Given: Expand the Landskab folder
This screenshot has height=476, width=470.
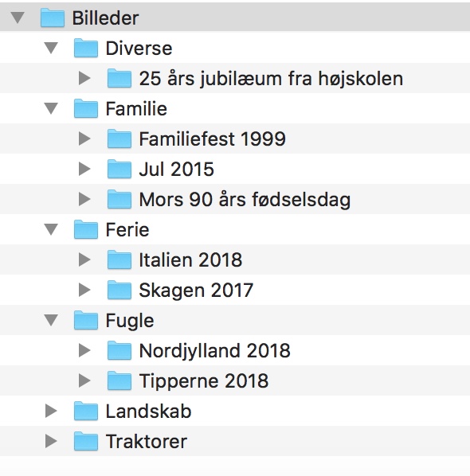Looking at the screenshot, I should [51, 411].
